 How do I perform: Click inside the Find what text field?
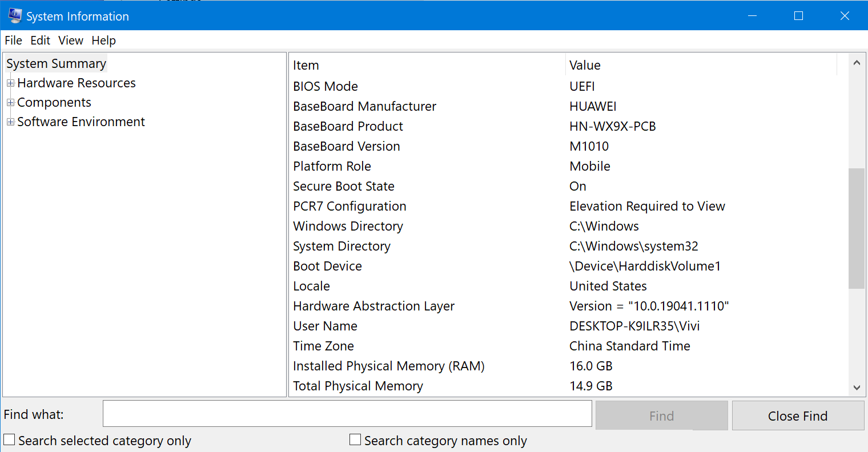347,414
